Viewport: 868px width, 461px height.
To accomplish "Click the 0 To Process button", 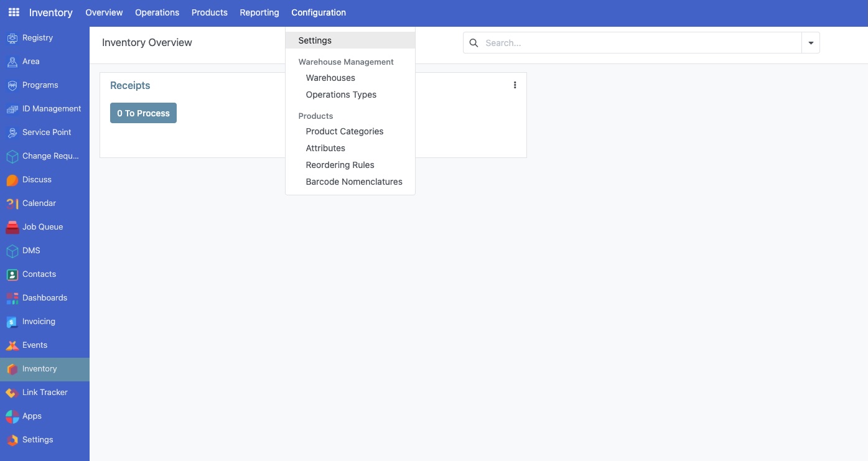I will pos(143,113).
